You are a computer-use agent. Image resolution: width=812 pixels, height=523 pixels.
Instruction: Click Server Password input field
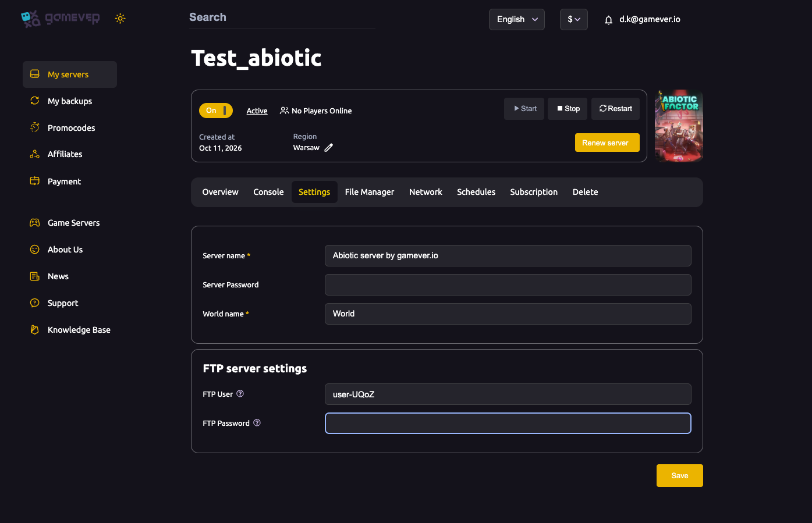[508, 284]
